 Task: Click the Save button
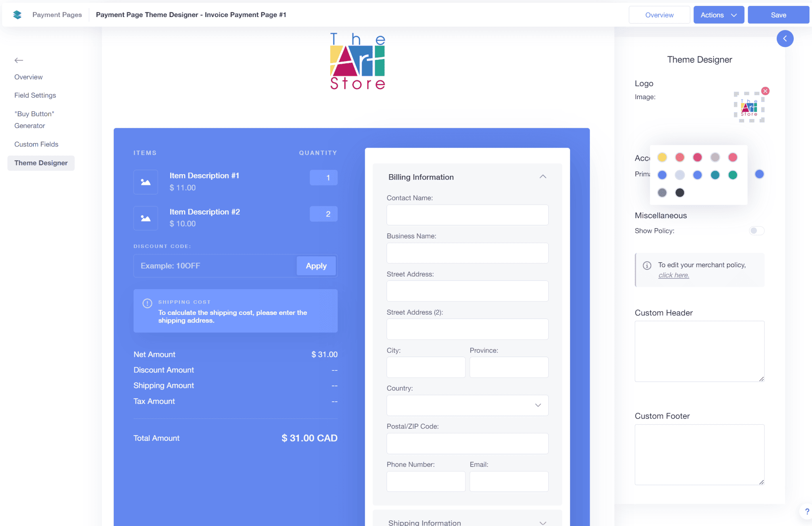tap(778, 15)
